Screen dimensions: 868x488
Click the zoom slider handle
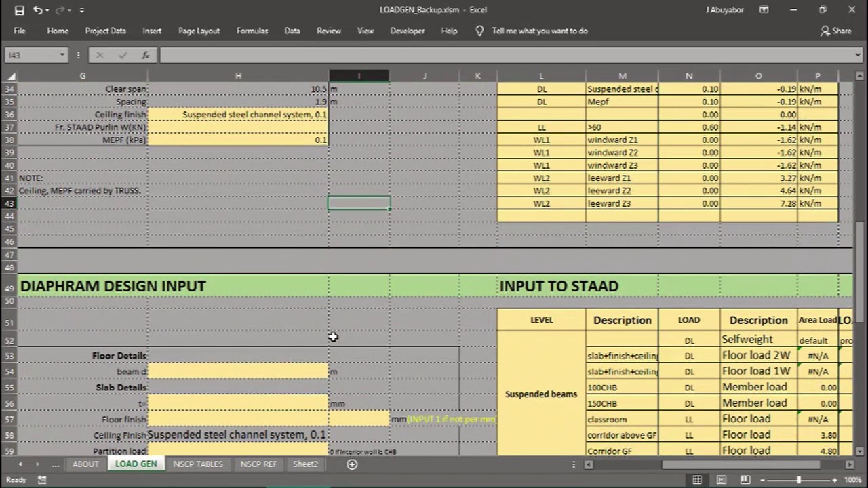pyautogui.click(x=799, y=480)
